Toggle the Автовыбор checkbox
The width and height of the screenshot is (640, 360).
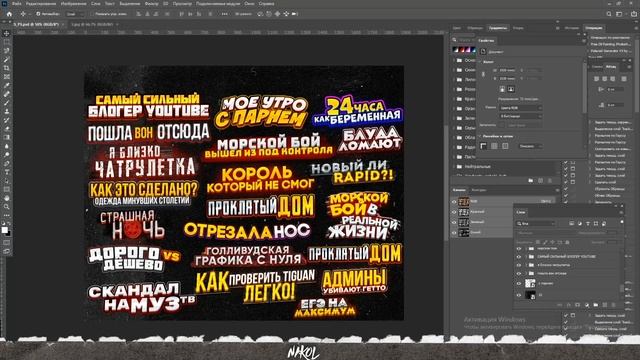point(38,14)
